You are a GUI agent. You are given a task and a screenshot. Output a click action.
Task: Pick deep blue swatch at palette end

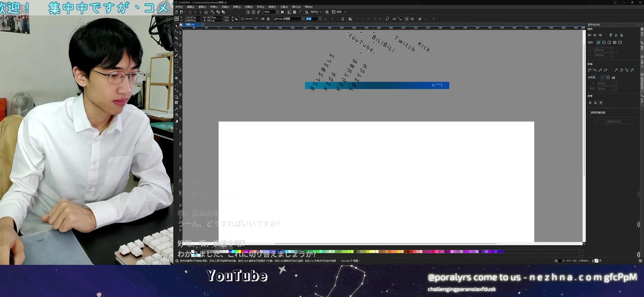[502, 252]
